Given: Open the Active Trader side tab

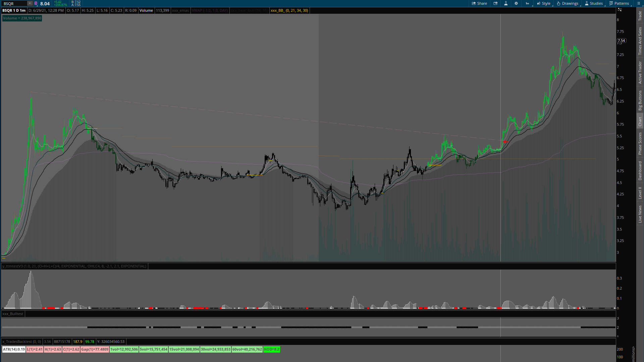Looking at the screenshot, I should coord(640,72).
